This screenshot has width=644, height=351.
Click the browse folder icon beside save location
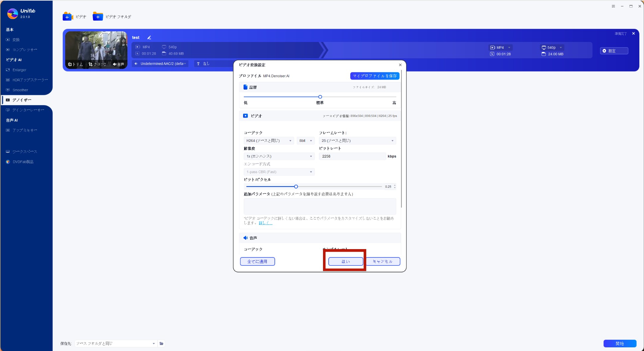tap(161, 343)
